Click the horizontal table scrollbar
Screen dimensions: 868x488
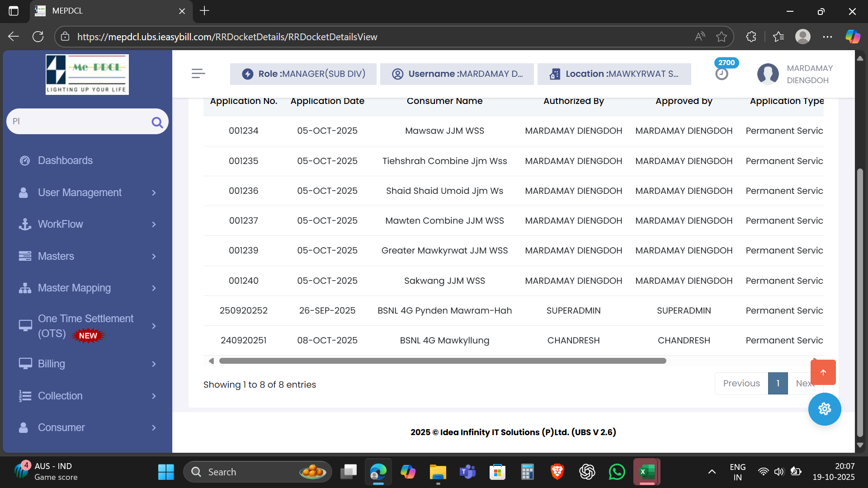442,361
